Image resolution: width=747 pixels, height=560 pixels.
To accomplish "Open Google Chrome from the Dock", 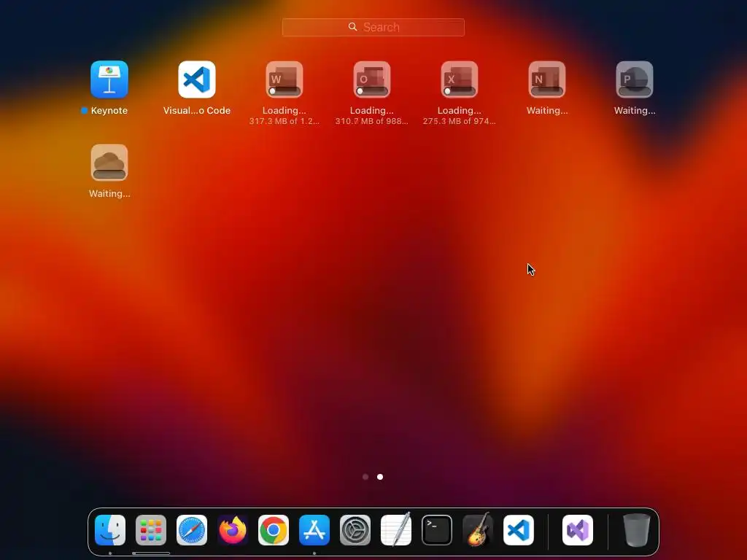I will [274, 530].
